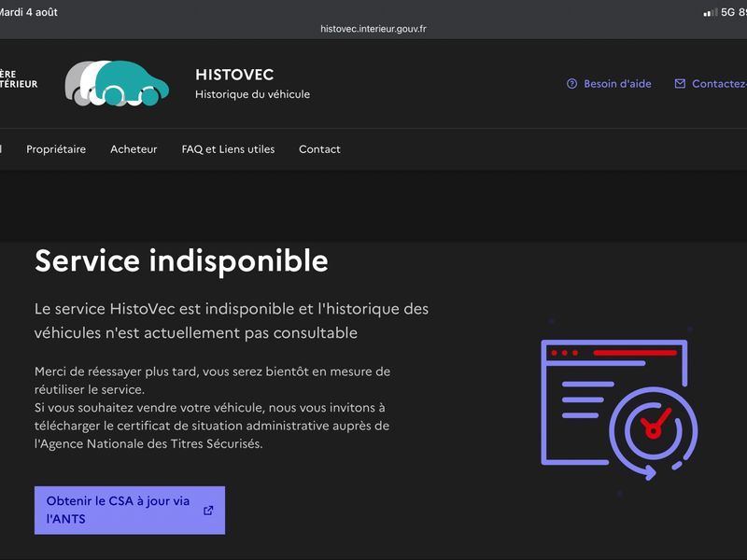747x560 pixels.
Task: Select the Acheteur menu item
Action: (134, 149)
